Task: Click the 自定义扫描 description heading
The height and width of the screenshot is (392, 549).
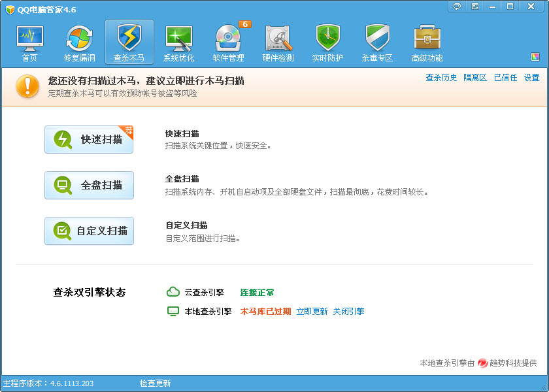Action: pos(186,225)
